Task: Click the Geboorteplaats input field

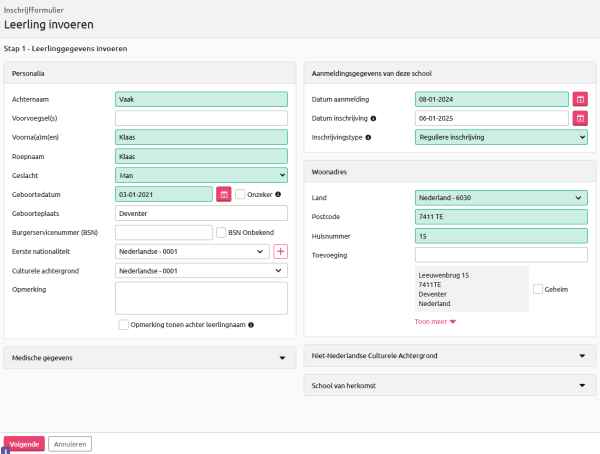Action: (201, 213)
